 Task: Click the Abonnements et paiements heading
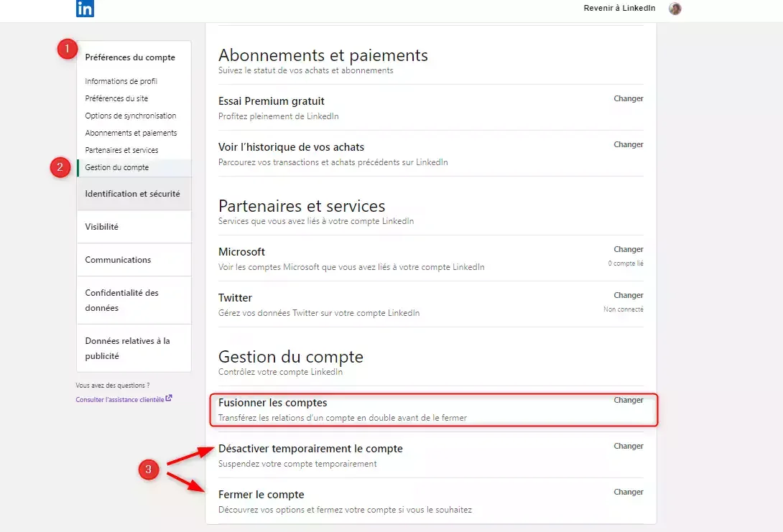click(323, 55)
